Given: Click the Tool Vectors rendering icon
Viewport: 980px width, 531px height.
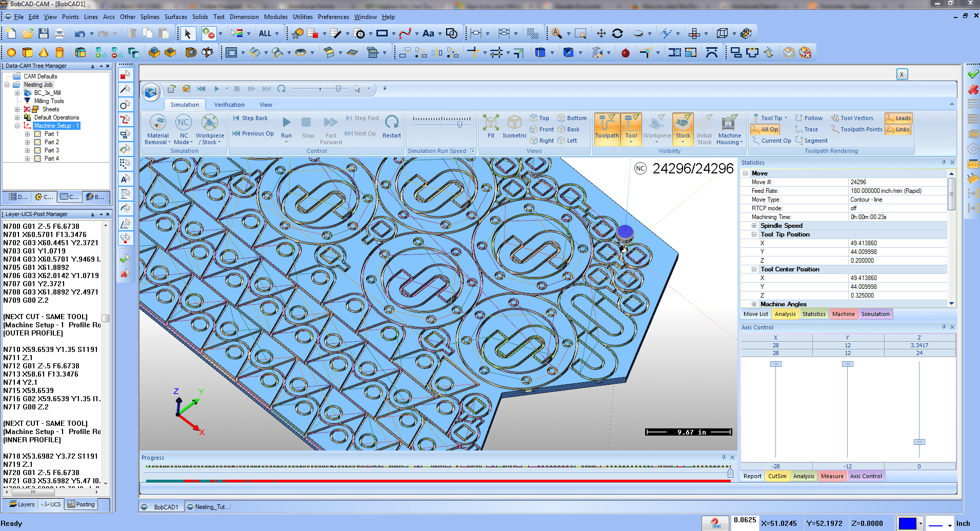Looking at the screenshot, I should pyautogui.click(x=852, y=118).
